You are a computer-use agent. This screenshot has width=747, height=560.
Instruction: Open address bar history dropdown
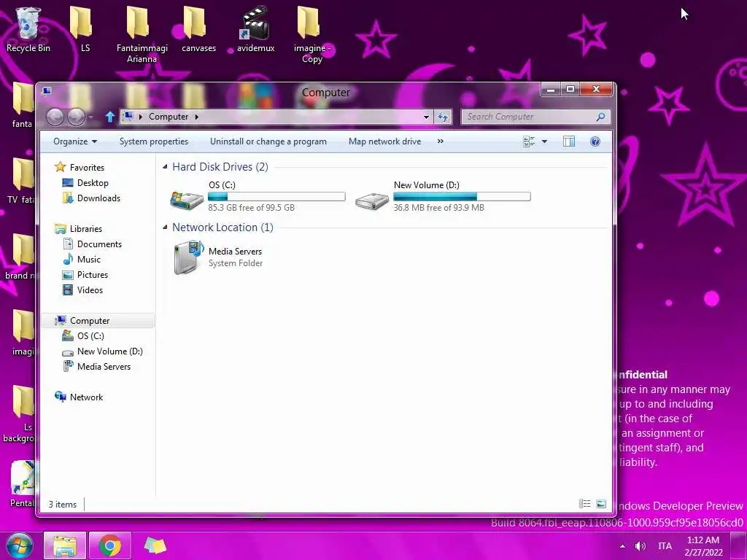(x=426, y=117)
